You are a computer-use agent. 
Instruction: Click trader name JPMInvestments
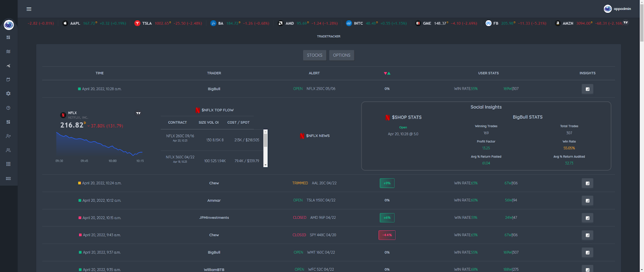[214, 218]
